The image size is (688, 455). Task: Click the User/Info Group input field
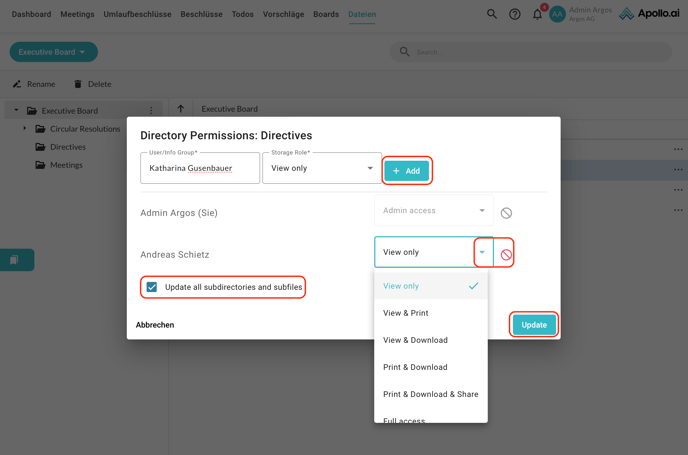click(x=200, y=168)
